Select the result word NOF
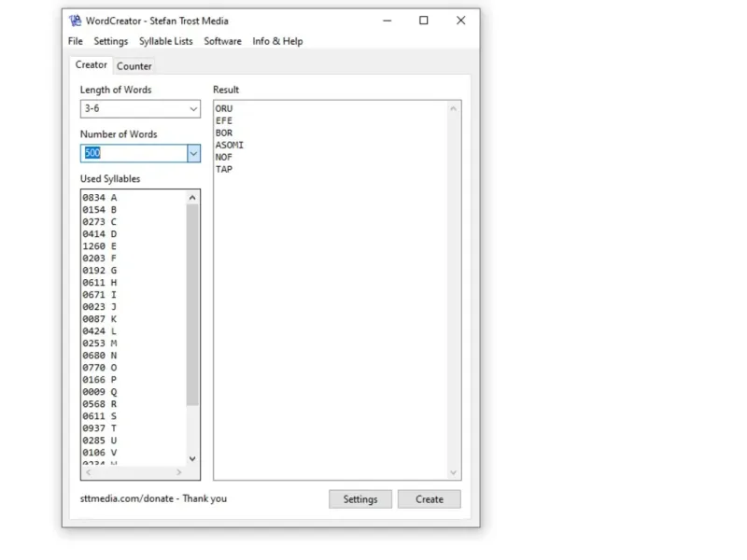Screen dimensions: 747x560 click(x=224, y=157)
